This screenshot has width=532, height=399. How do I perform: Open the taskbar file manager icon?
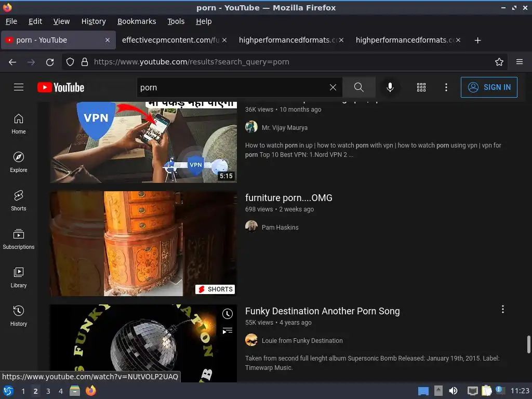(75, 391)
